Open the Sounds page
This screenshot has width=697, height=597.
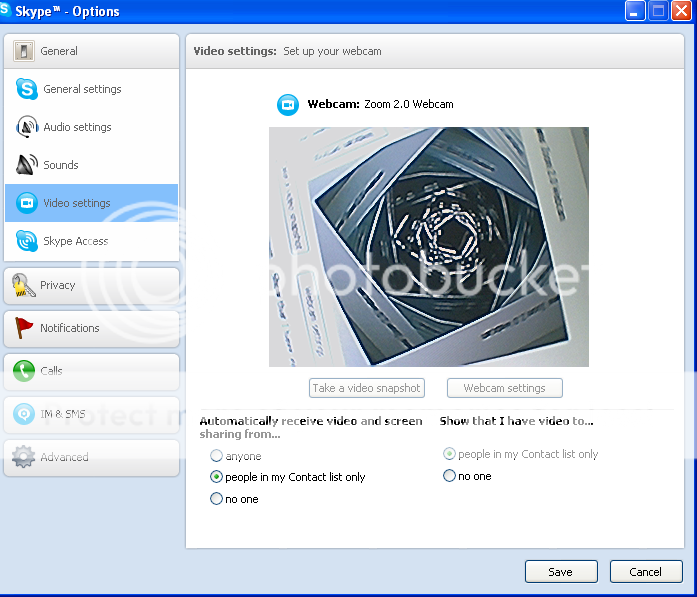[91, 165]
